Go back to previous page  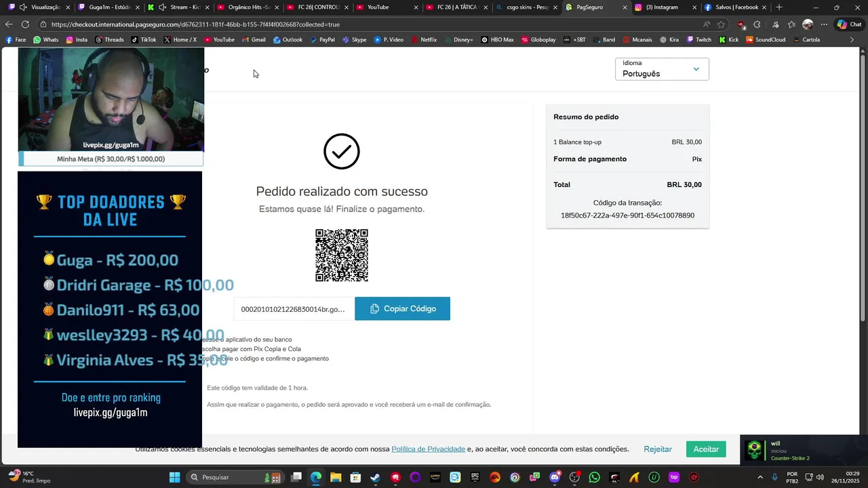coord(9,24)
